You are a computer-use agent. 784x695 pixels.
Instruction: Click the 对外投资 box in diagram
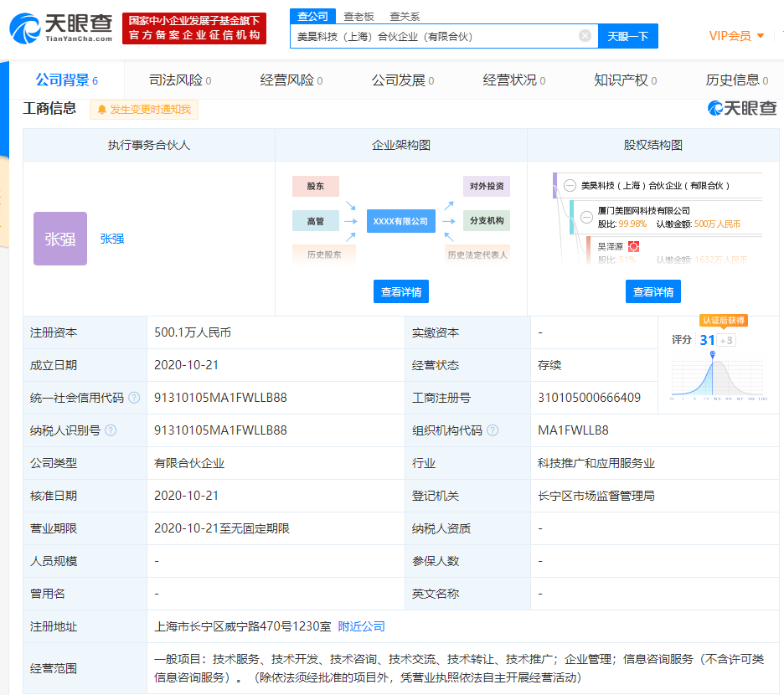487,186
